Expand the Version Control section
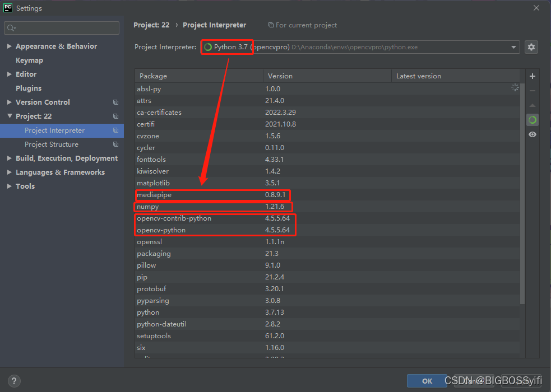This screenshot has height=392, width=551. click(x=10, y=102)
